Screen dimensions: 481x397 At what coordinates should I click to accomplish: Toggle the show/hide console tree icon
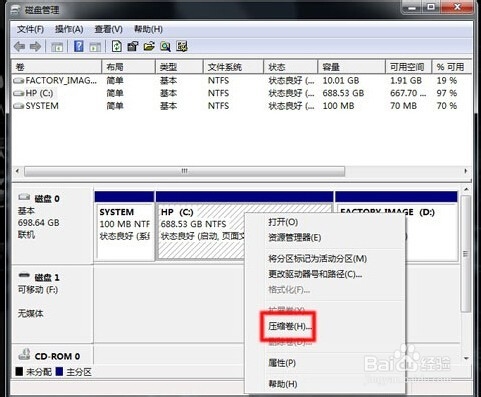[57, 47]
